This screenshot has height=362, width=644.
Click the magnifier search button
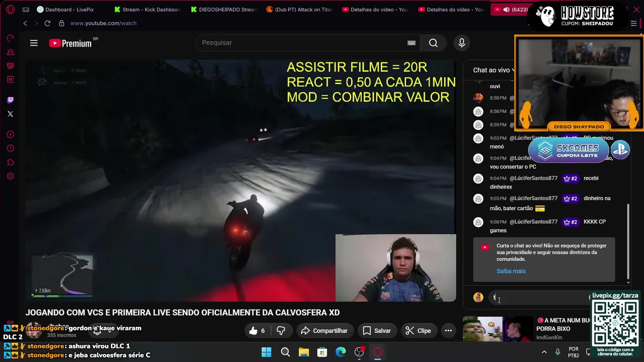click(433, 43)
